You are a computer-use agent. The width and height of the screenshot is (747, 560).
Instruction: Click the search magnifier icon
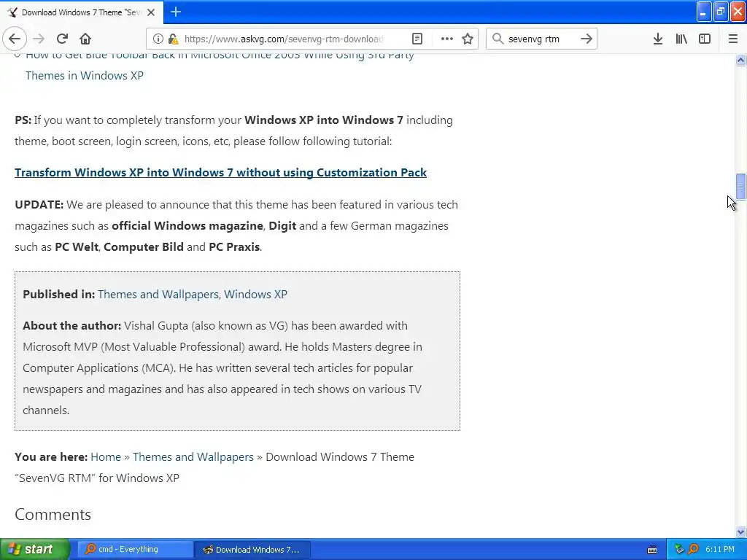[498, 39]
